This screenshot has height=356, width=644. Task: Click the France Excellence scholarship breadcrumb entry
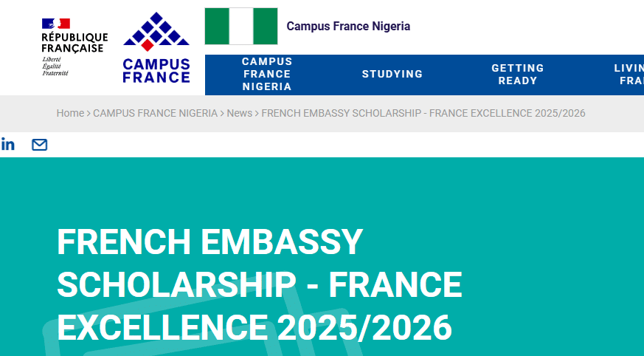[423, 113]
